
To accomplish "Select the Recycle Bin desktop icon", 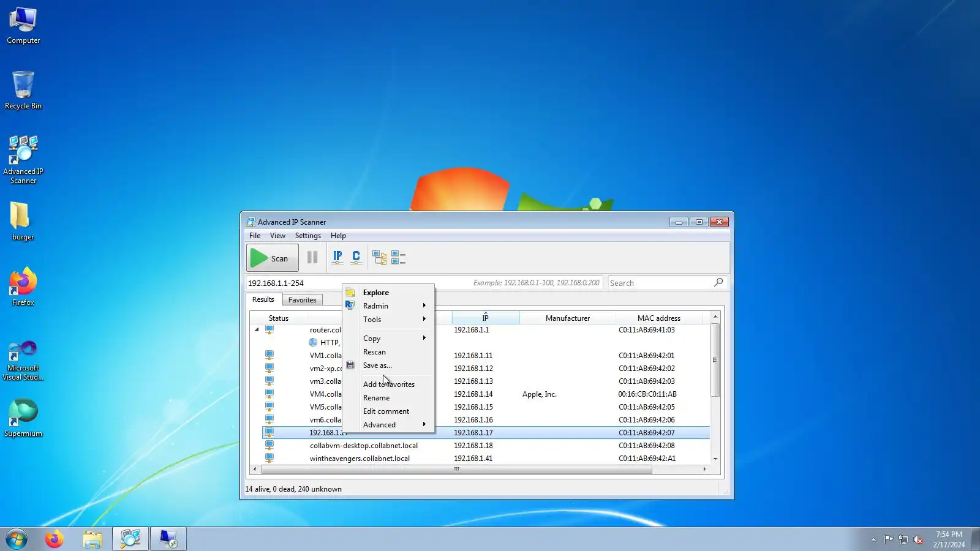I will 23,91.
